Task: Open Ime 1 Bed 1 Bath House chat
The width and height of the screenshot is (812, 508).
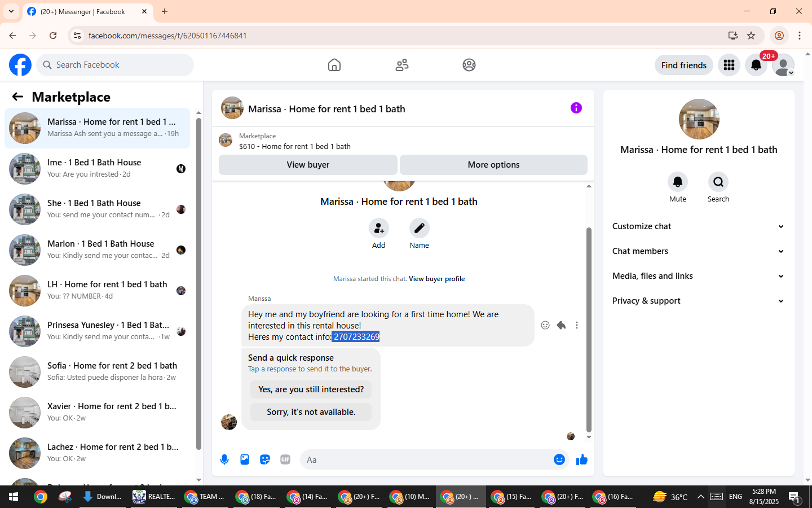Action: 97,169
